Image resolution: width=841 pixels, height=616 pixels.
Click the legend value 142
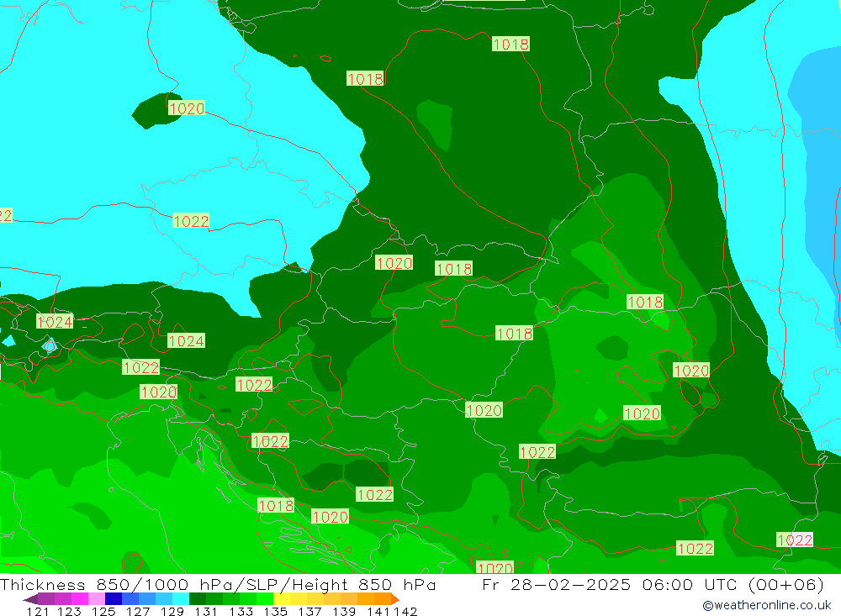(x=405, y=611)
